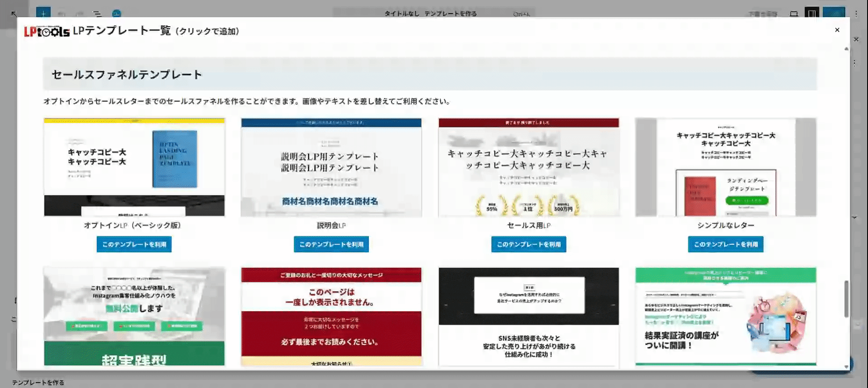
Task: Select the セールス用LP template thumbnail
Action: tap(528, 167)
